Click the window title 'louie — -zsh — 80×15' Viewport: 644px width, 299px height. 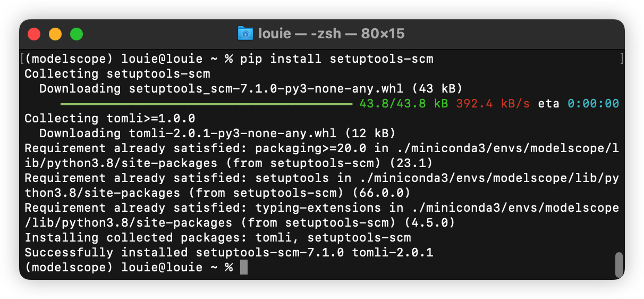click(x=332, y=34)
